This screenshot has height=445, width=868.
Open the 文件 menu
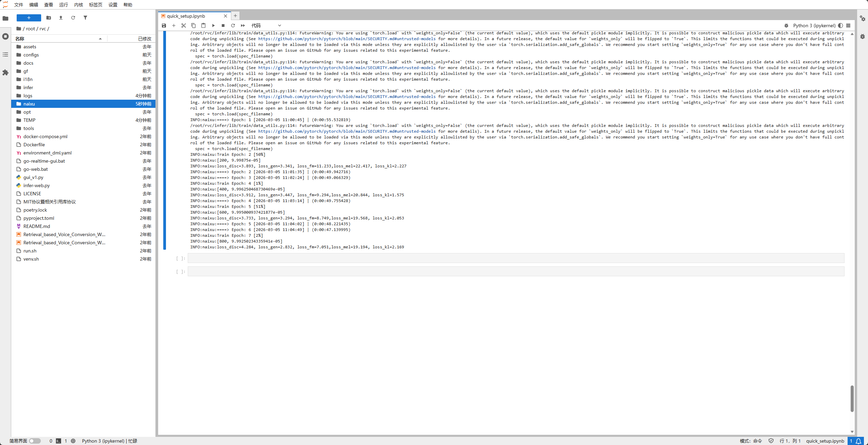click(x=19, y=5)
